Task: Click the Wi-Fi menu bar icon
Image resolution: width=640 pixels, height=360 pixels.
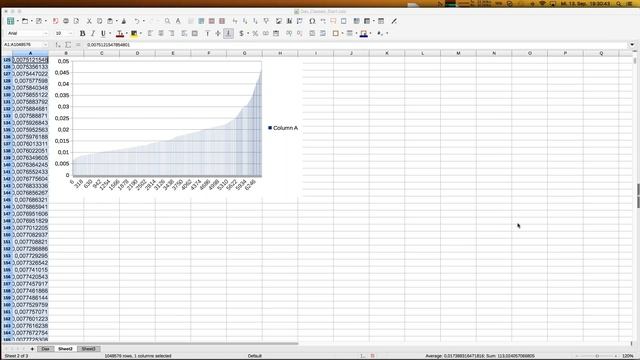Action: click(542, 4)
